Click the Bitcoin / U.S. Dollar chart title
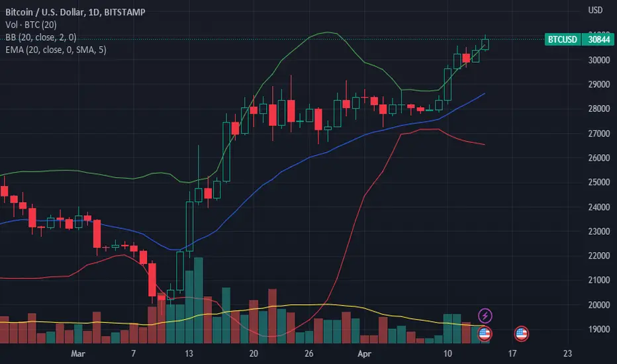 tap(75, 12)
